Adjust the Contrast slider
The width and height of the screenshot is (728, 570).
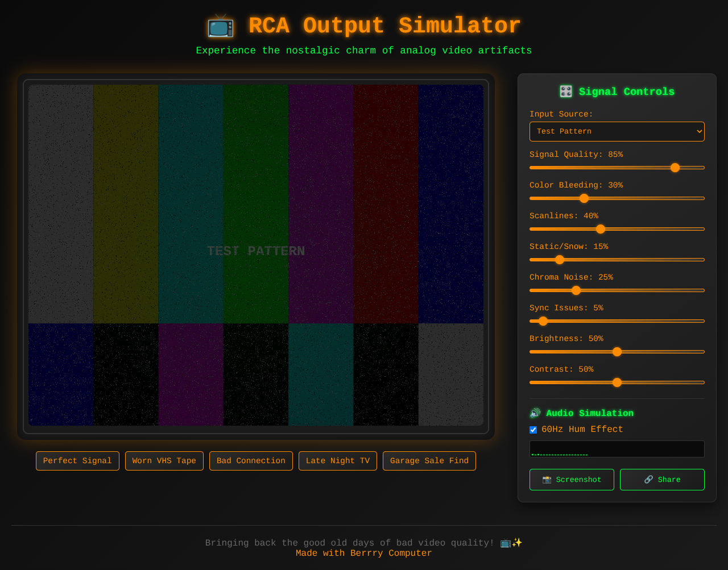[617, 382]
